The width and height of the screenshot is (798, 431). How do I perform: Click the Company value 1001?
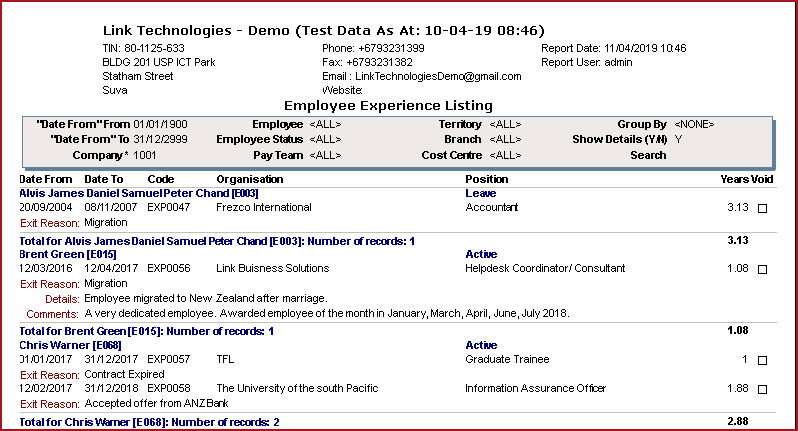tap(148, 156)
